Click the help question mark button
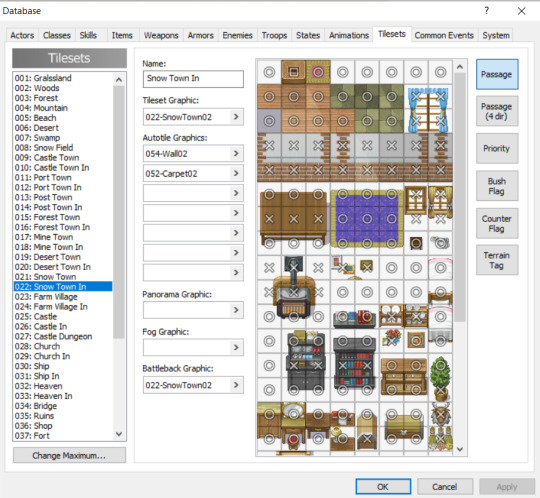 [486, 11]
